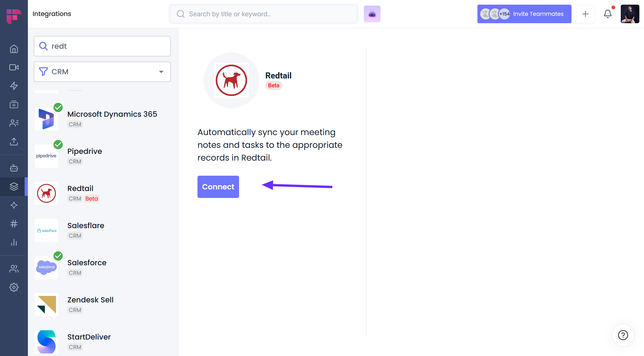
Task: Expand the CRM filter dropdown
Action: [102, 72]
